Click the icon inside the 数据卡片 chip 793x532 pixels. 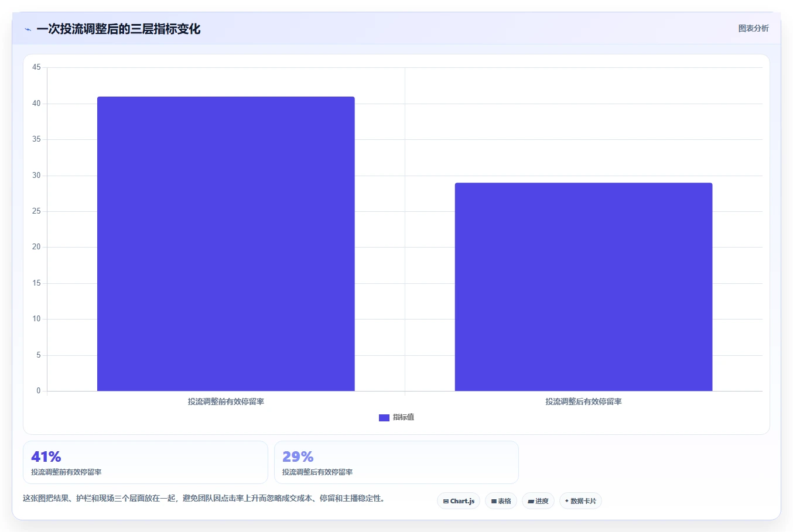[x=566, y=501]
